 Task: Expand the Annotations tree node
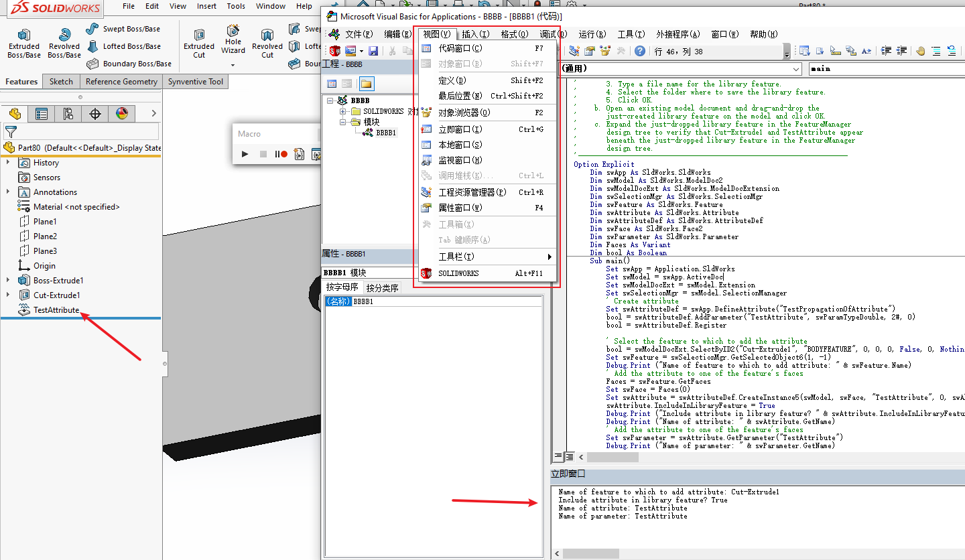click(x=8, y=192)
